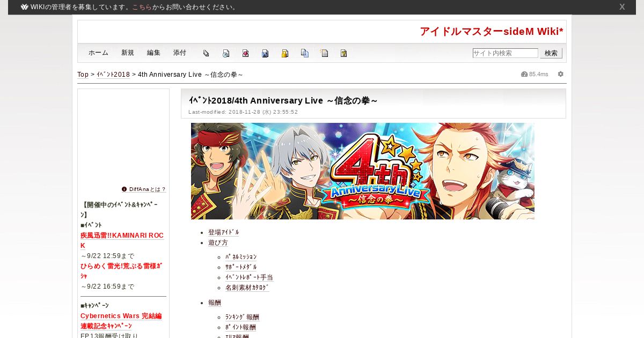
Task: Open the help question-mark icon
Action: click(x=344, y=53)
